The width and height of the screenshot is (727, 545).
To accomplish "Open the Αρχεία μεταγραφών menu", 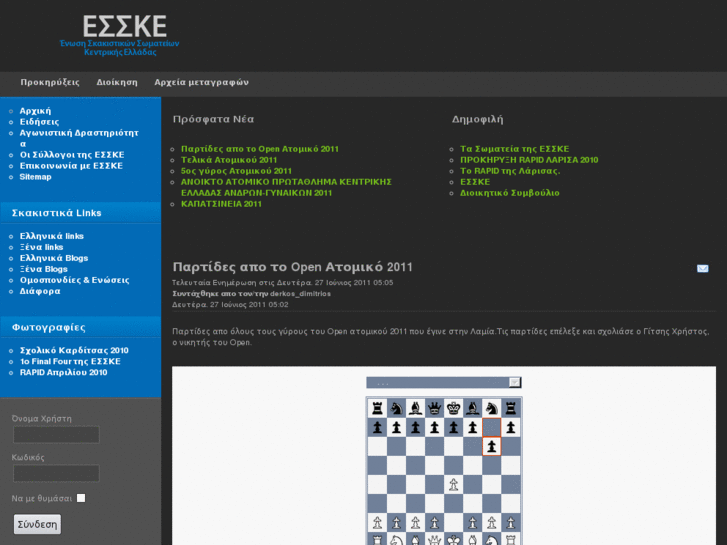I will coord(202,83).
